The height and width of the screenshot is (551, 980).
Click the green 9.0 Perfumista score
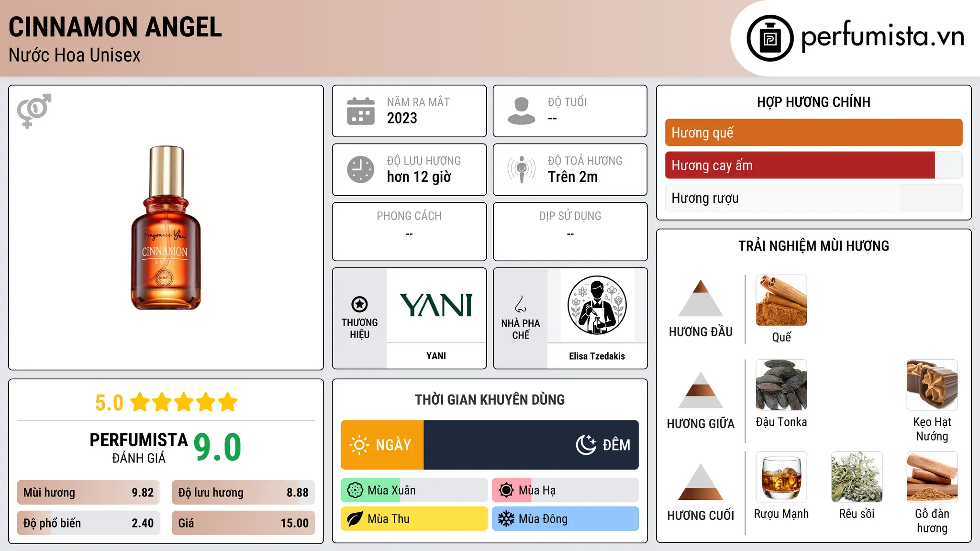[217, 447]
